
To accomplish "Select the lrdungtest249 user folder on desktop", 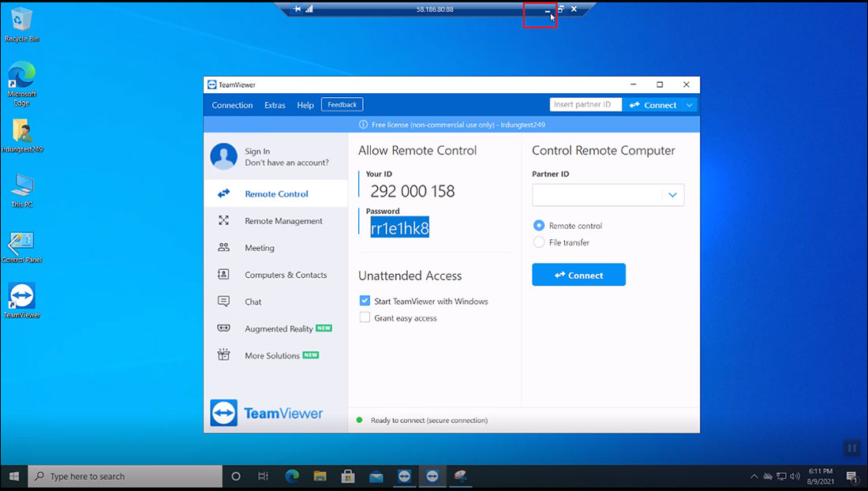I will (22, 137).
